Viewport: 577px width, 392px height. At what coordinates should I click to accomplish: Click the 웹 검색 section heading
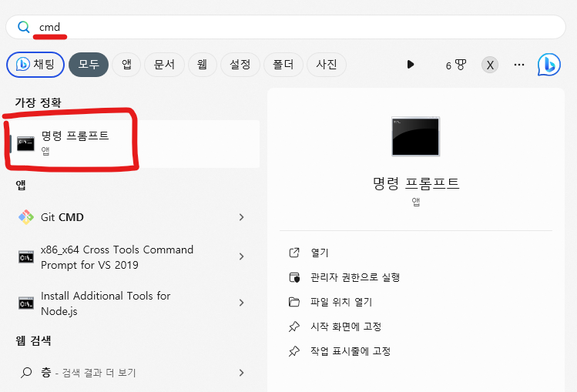pos(33,340)
